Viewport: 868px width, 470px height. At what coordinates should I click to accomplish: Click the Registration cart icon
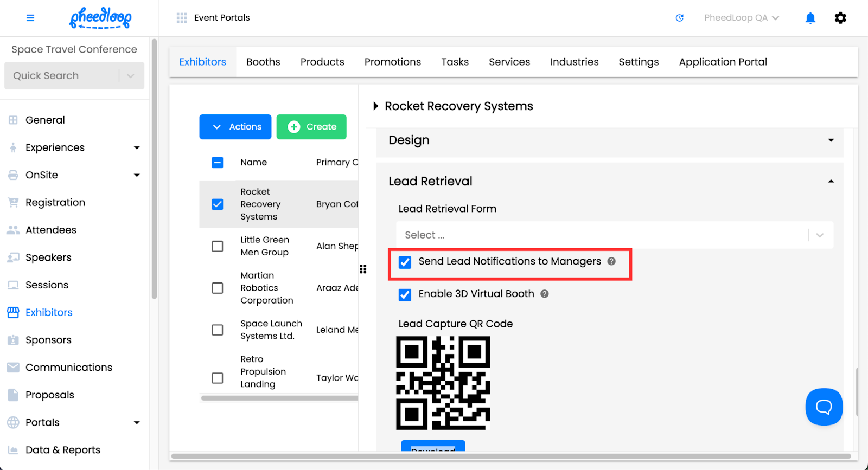(x=13, y=202)
